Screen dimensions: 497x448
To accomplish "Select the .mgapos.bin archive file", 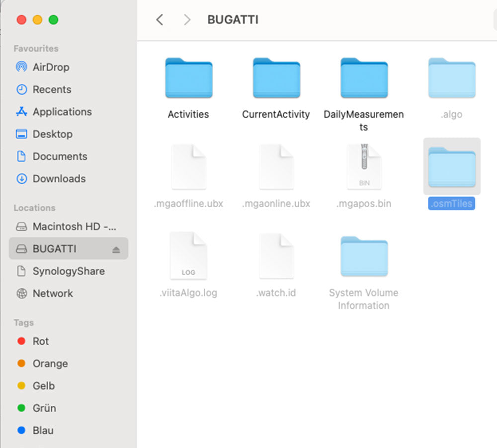I will point(364,167).
